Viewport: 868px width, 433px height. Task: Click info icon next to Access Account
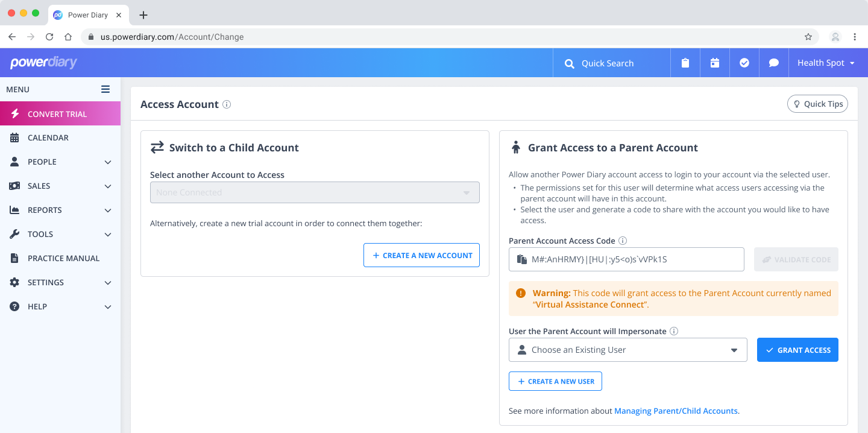click(x=227, y=104)
